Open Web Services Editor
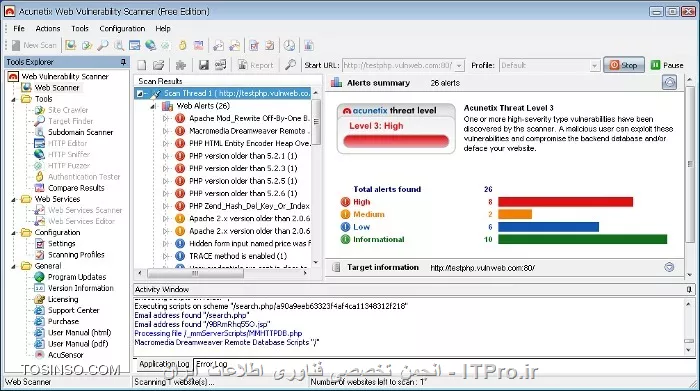Image resolution: width=700 pixels, height=391 pixels. (x=81, y=221)
